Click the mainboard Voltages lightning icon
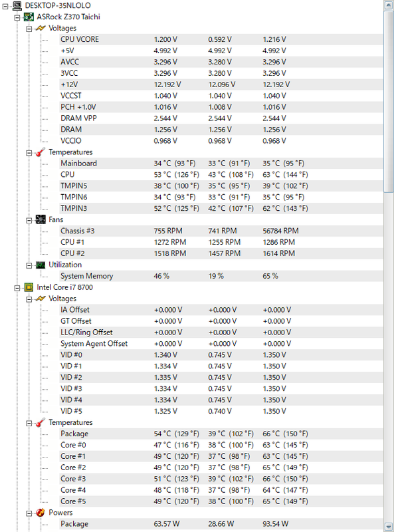 pyautogui.click(x=41, y=28)
